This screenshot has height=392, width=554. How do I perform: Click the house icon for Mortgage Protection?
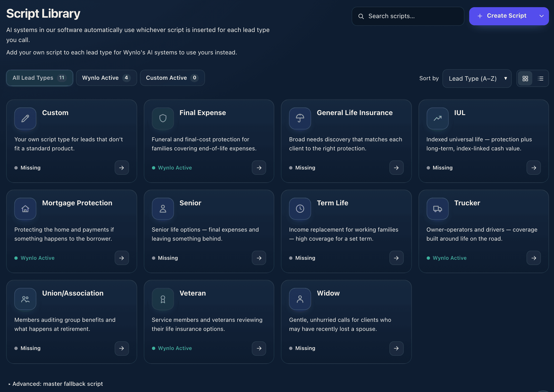coord(25,209)
